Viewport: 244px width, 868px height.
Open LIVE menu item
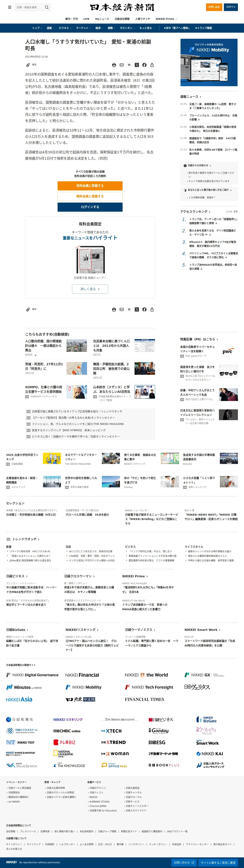[x=86, y=19]
